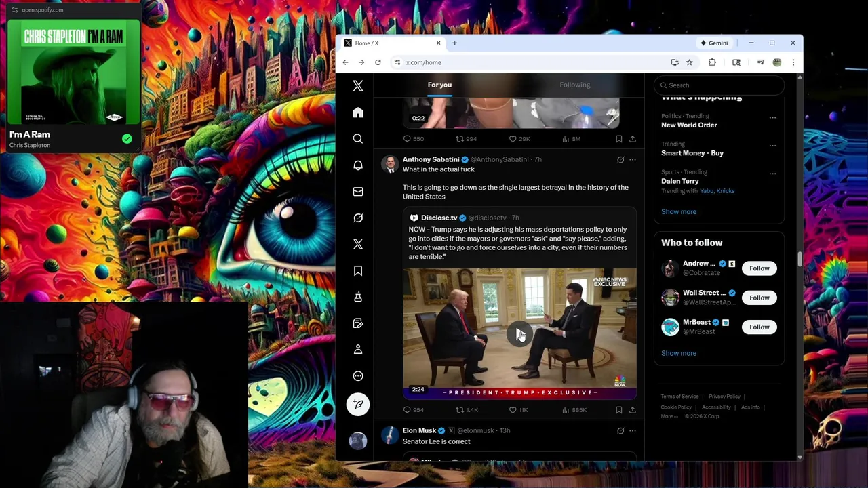This screenshot has height=488, width=868.
Task: Open Premium X icon in sidebar
Action: (358, 244)
